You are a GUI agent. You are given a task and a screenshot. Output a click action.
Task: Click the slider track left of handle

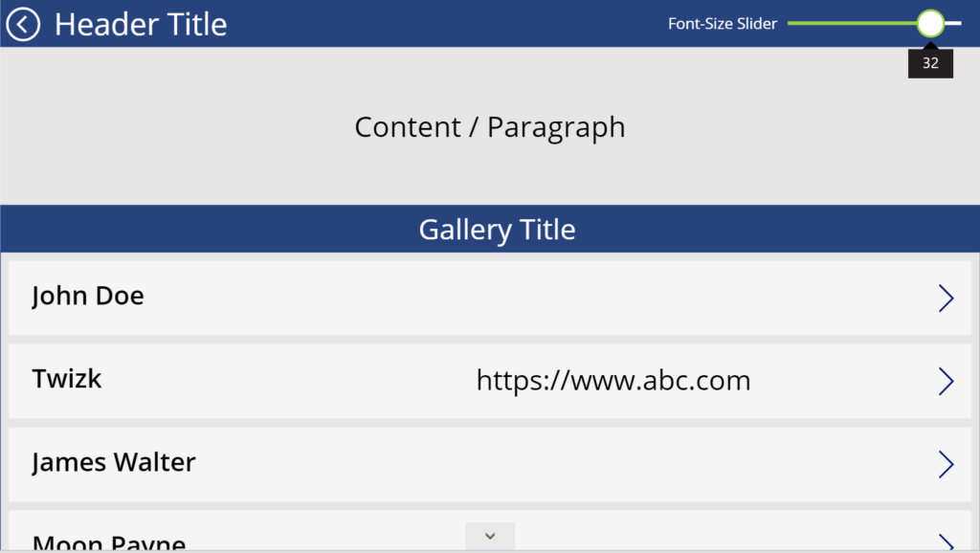(853, 23)
